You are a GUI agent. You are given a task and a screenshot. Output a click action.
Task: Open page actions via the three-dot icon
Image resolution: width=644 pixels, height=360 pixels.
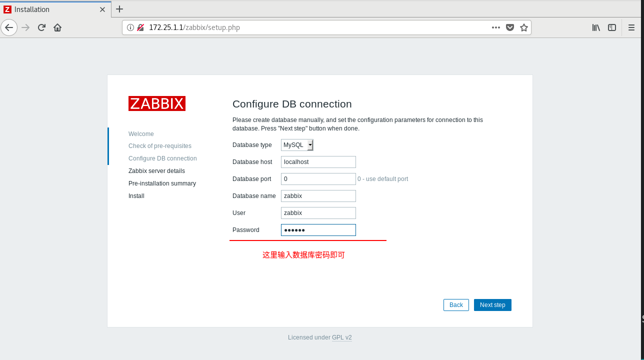(x=495, y=27)
